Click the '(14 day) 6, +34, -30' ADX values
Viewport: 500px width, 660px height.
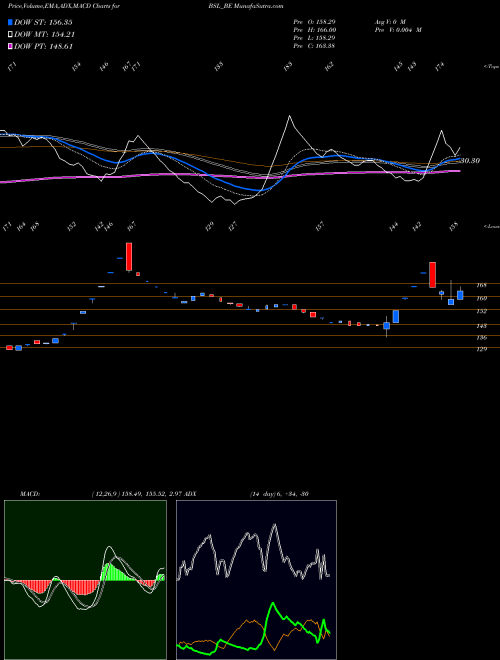pyautogui.click(x=279, y=494)
